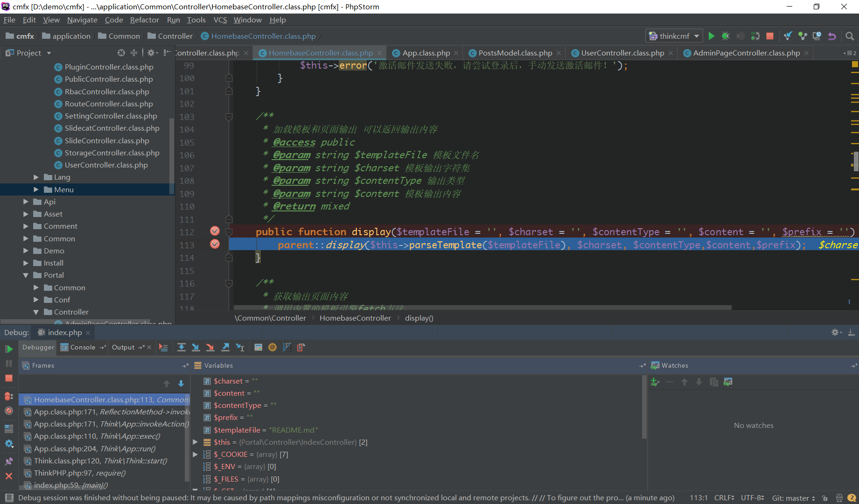Run the thinkcmf configuration with the green play button
This screenshot has height=504, width=859.
click(711, 36)
